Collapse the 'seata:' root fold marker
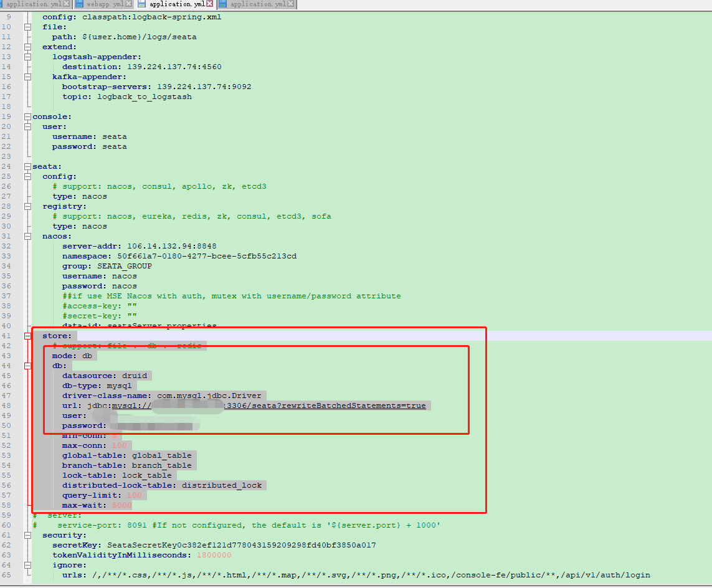712x588 pixels. 27,167
